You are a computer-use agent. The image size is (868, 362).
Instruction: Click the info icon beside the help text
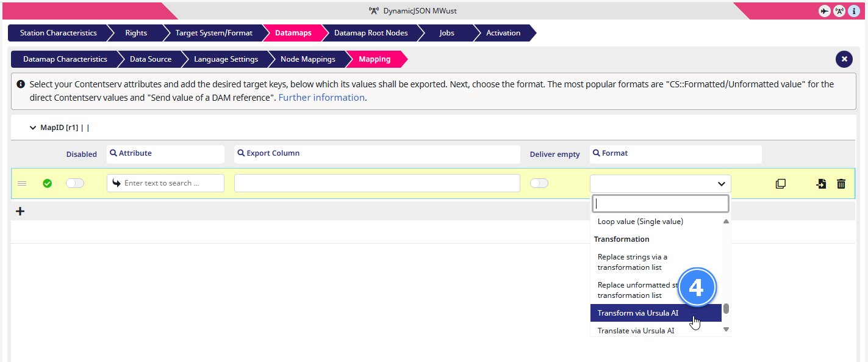(21, 84)
